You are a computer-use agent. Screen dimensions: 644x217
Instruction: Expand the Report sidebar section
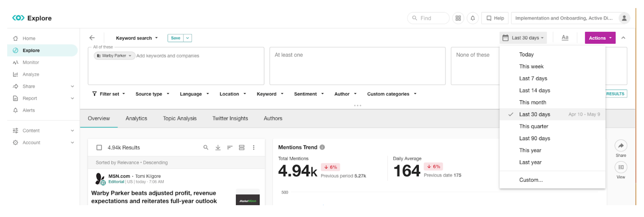point(72,98)
